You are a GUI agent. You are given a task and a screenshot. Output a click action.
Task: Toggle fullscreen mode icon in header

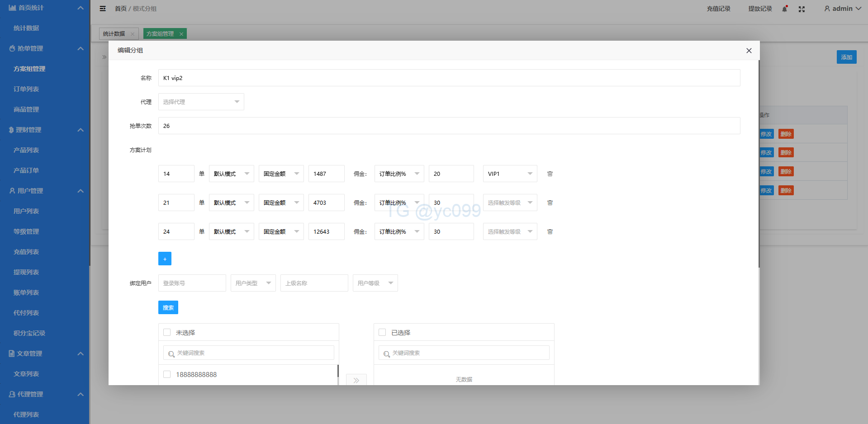(802, 9)
